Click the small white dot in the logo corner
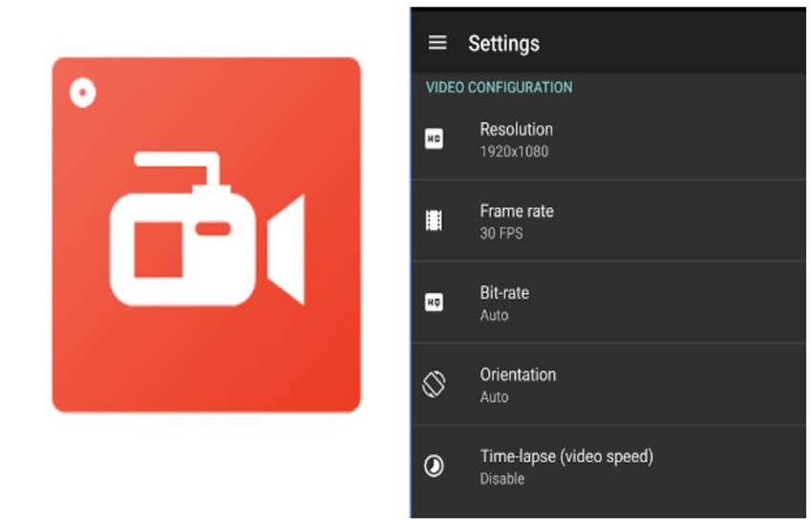The width and height of the screenshot is (812, 525). [x=83, y=93]
